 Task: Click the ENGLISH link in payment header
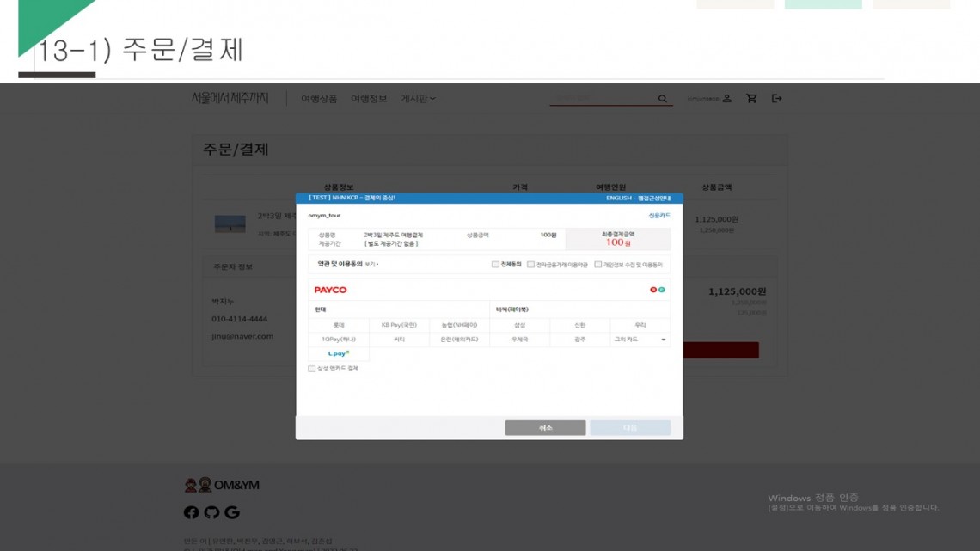618,198
